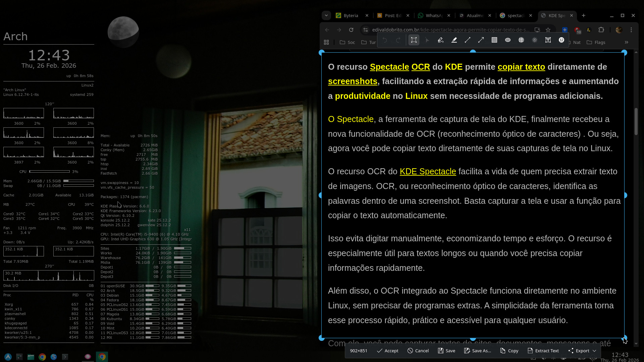The image size is (644, 362).
Task: Cancel the screenshot capture
Action: coord(418,351)
